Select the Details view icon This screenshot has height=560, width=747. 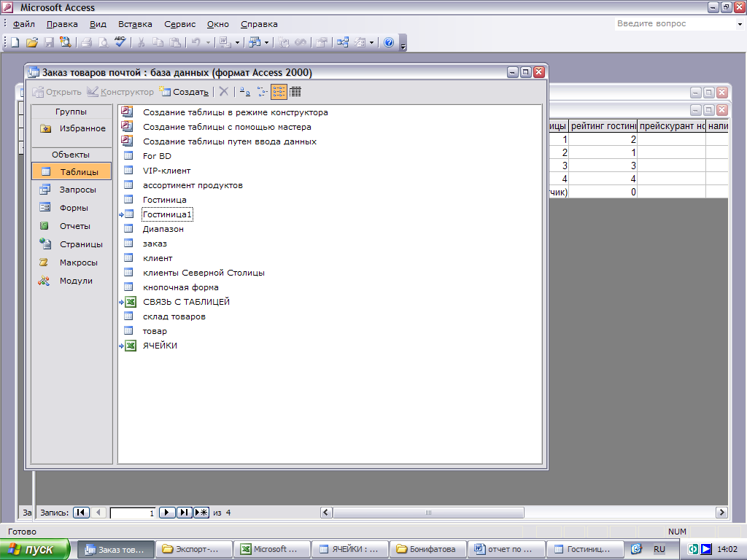point(295,91)
